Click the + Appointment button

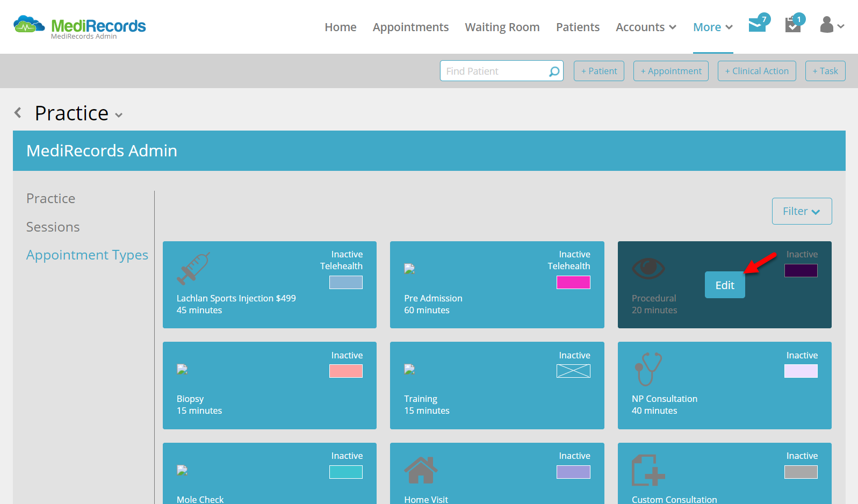671,71
